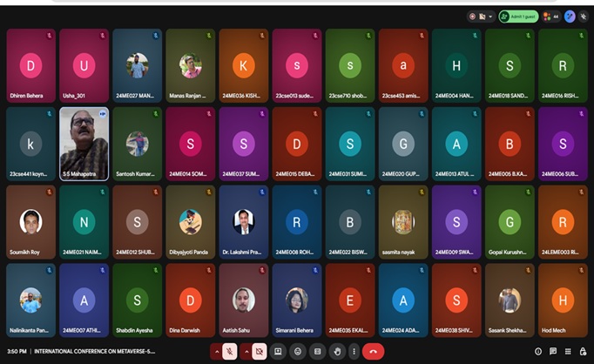The width and height of the screenshot is (594, 364).
Task: Open meeting details info icon
Action: pos(537,352)
